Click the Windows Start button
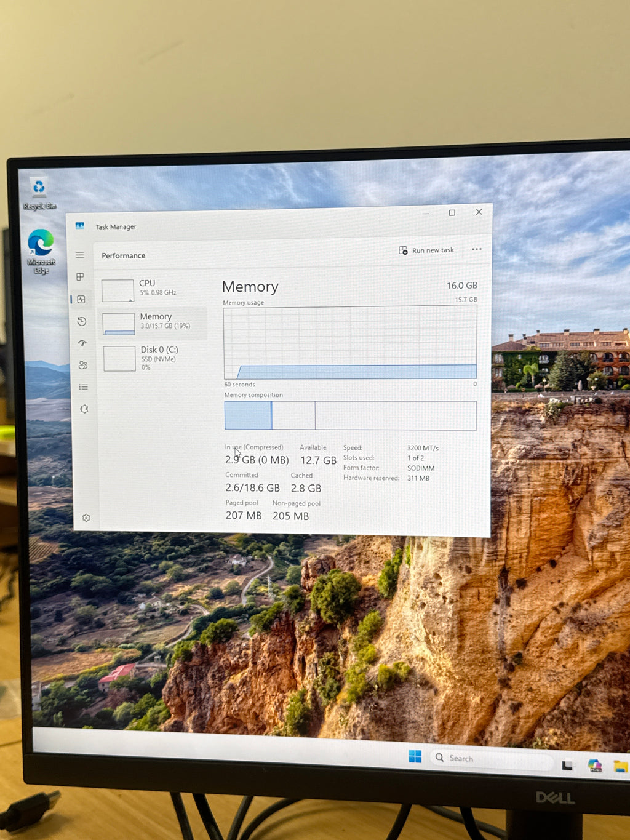Screen dimensions: 630x840 pos(415,756)
